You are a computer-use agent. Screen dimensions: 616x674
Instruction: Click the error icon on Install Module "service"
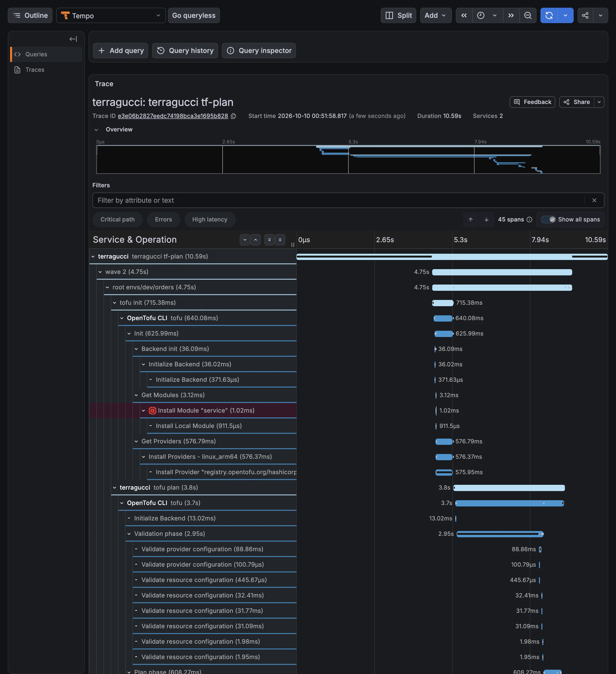tap(152, 411)
